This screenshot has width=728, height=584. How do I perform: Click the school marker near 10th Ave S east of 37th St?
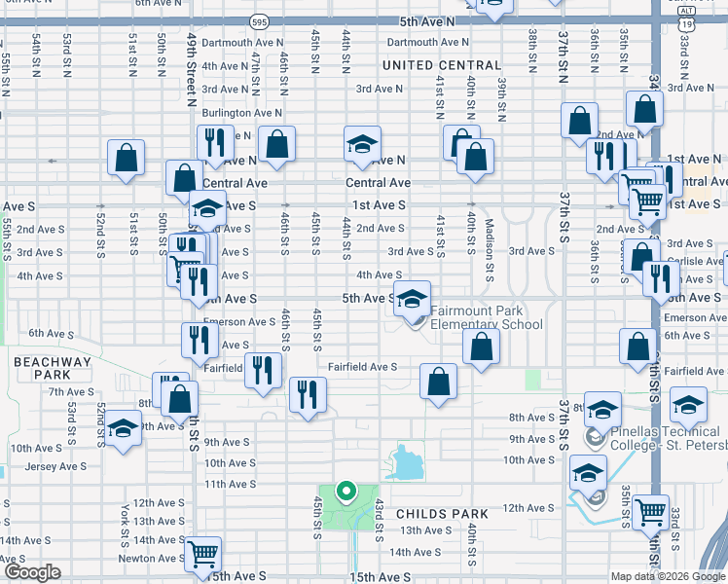tap(589, 474)
